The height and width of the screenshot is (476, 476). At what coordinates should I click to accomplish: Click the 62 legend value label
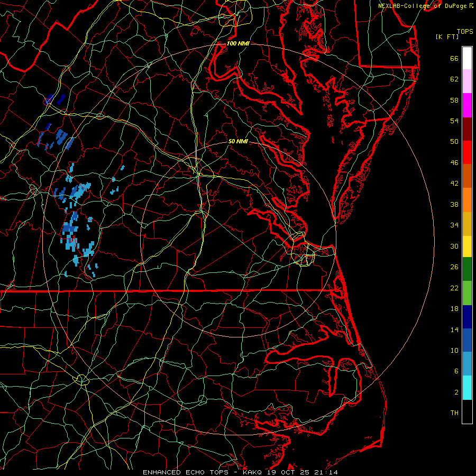(454, 79)
